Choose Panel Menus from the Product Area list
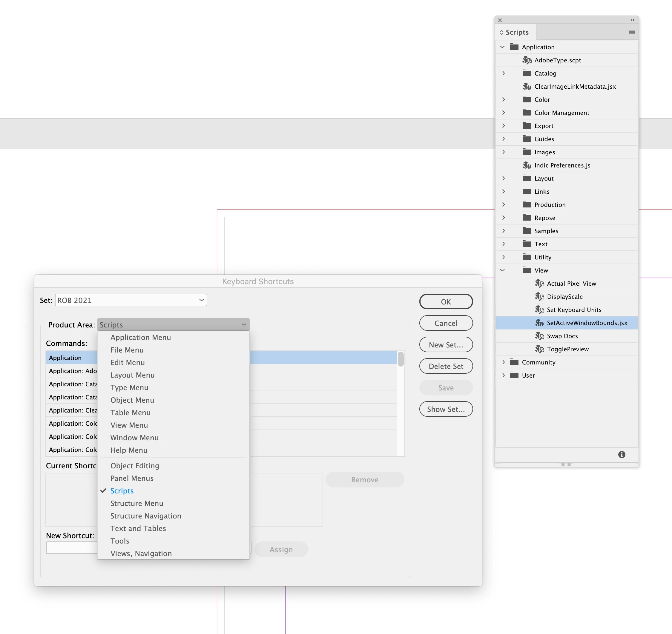The image size is (672, 634). pyautogui.click(x=132, y=478)
